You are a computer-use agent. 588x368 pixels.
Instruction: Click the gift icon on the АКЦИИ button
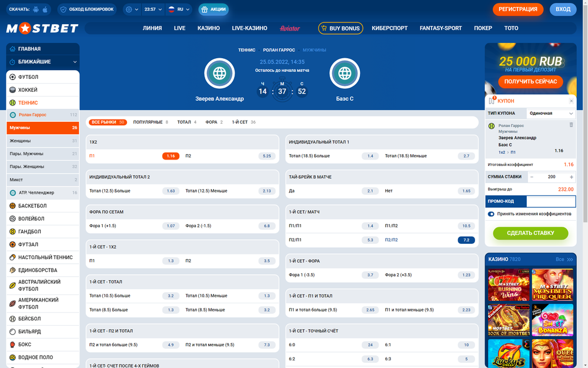(205, 9)
